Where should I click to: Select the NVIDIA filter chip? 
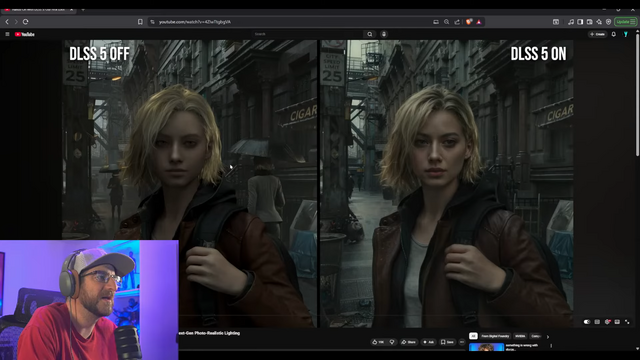pos(520,336)
